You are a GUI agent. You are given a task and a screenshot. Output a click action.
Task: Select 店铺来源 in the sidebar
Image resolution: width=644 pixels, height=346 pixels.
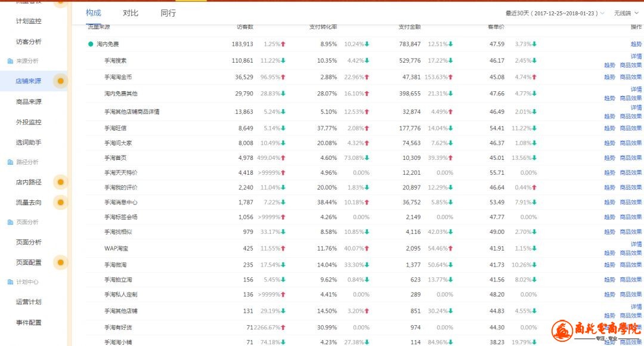tap(29, 81)
